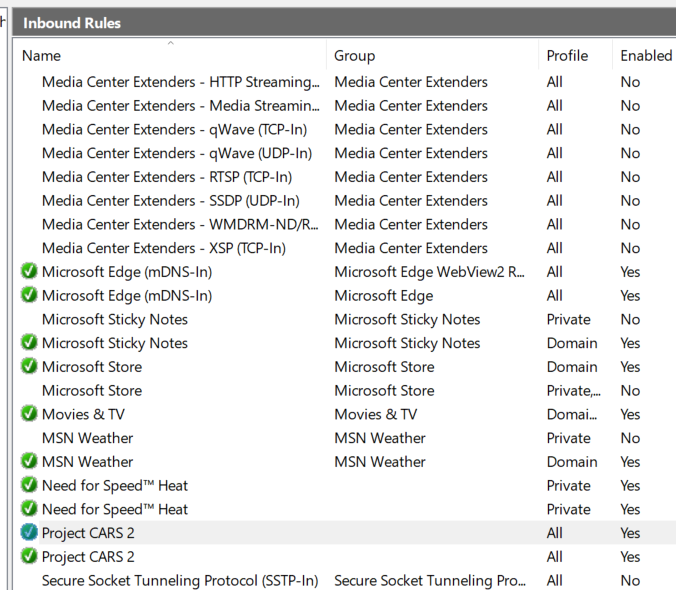Click the Yes enabled cell of Movies & TV
This screenshot has height=590, width=676.
pyautogui.click(x=630, y=414)
